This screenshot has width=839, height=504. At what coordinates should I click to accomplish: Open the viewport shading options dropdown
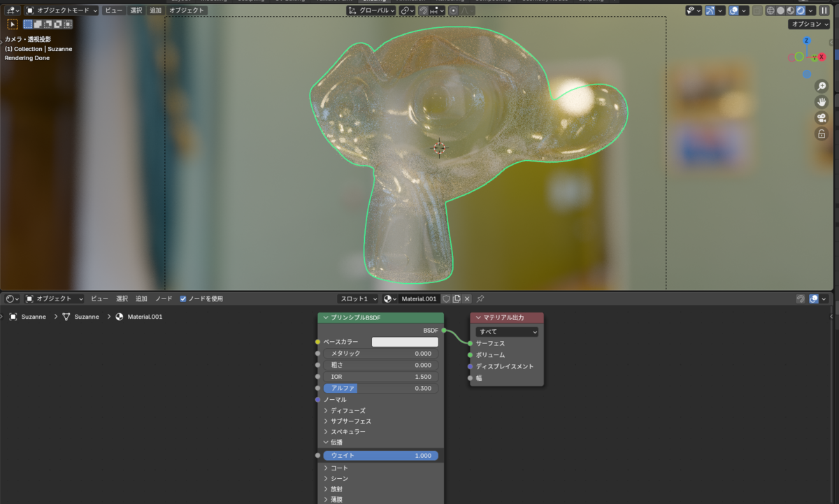(810, 10)
